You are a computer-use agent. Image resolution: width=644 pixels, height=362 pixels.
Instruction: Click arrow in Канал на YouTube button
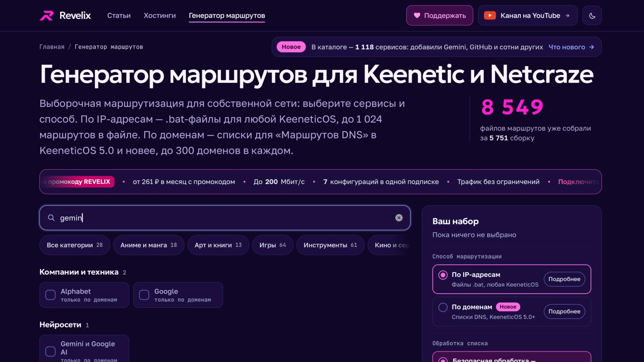point(567,16)
